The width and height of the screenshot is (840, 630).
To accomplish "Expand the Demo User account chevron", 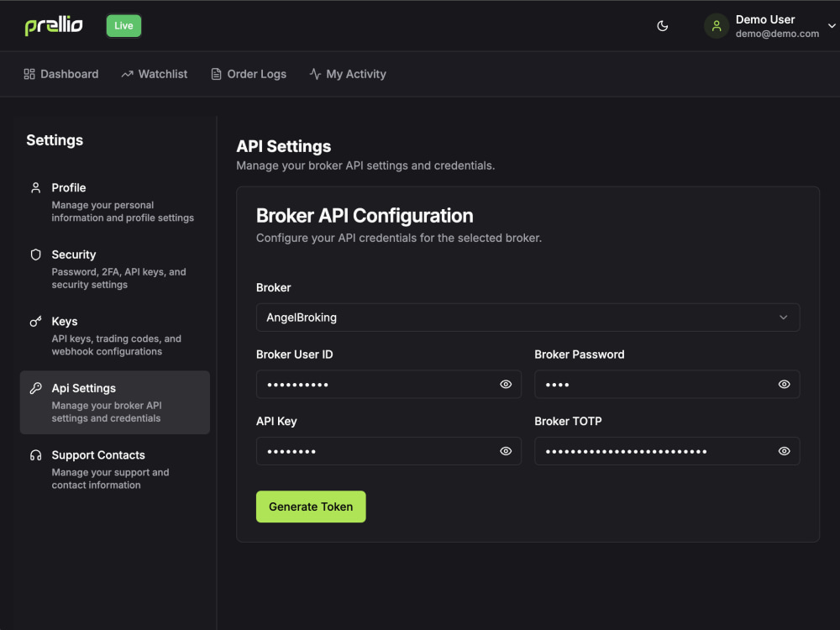I will tap(832, 26).
